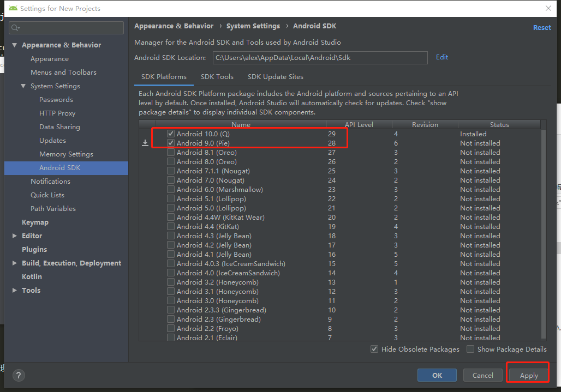Screen dimensions: 561x392
Task: Click the SDK platforms list vertical scrollbar
Action: click(x=544, y=234)
